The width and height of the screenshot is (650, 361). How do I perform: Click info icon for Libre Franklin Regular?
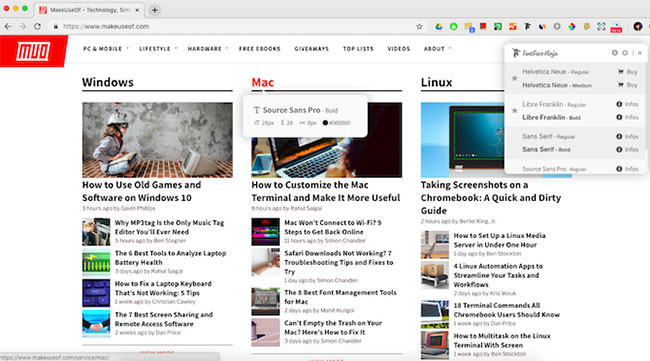pos(619,104)
